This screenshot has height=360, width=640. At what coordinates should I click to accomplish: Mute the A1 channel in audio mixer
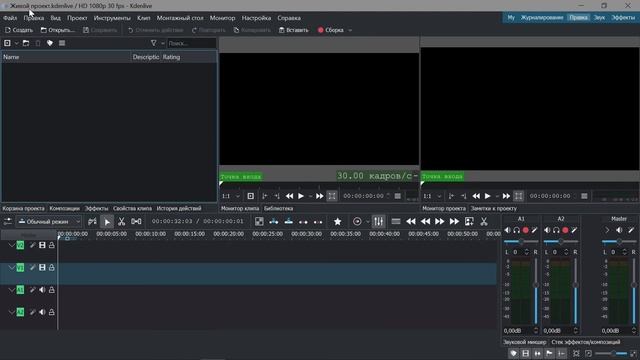(x=507, y=230)
